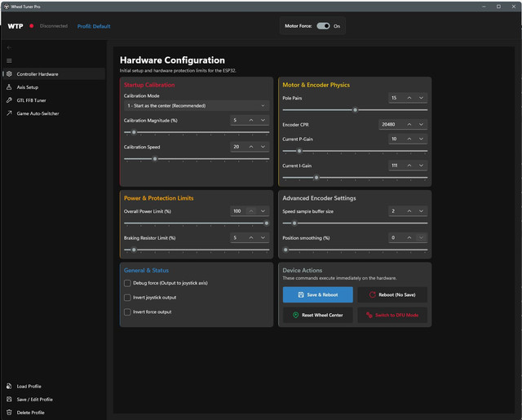Check Invert joystick output
Viewport: 522px width, 420px height.
coord(127,298)
